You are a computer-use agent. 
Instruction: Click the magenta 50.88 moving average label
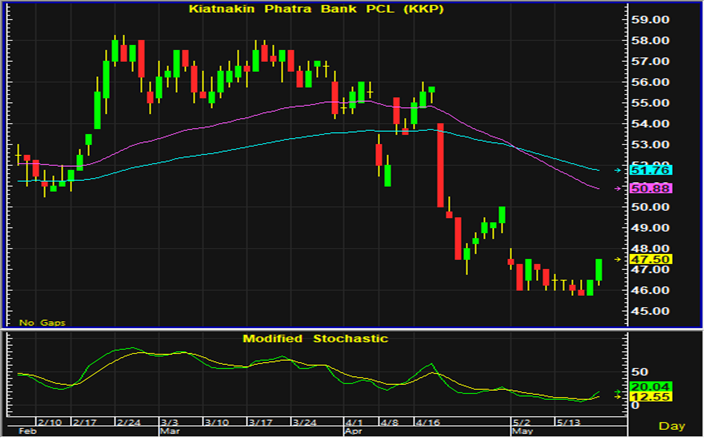651,188
